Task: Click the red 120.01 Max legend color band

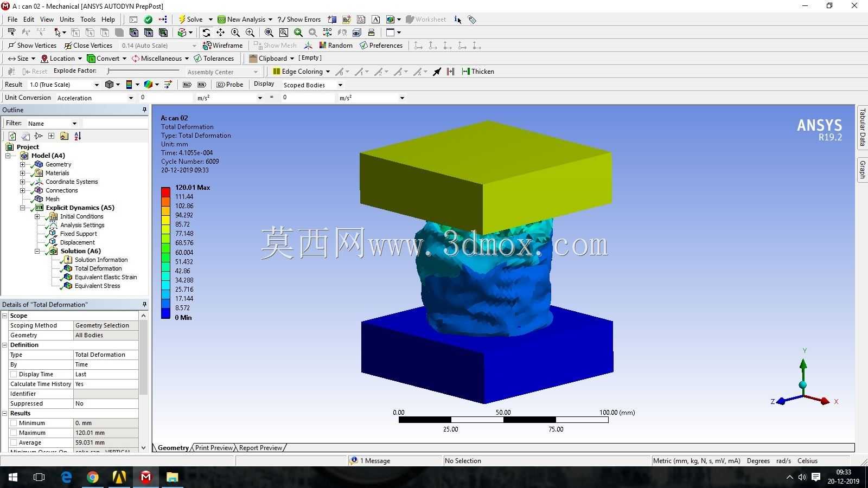Action: pos(165,192)
